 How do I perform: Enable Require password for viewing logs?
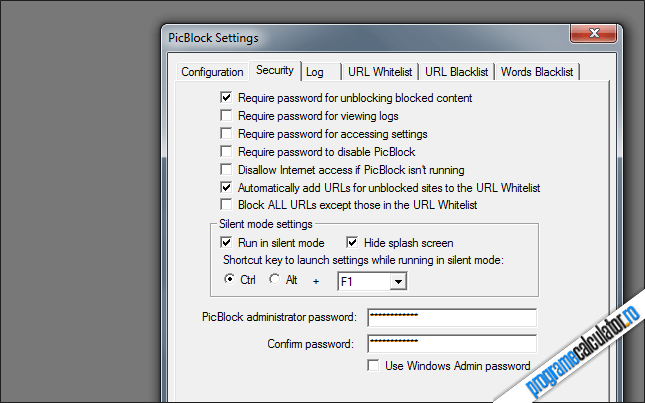coord(226,116)
